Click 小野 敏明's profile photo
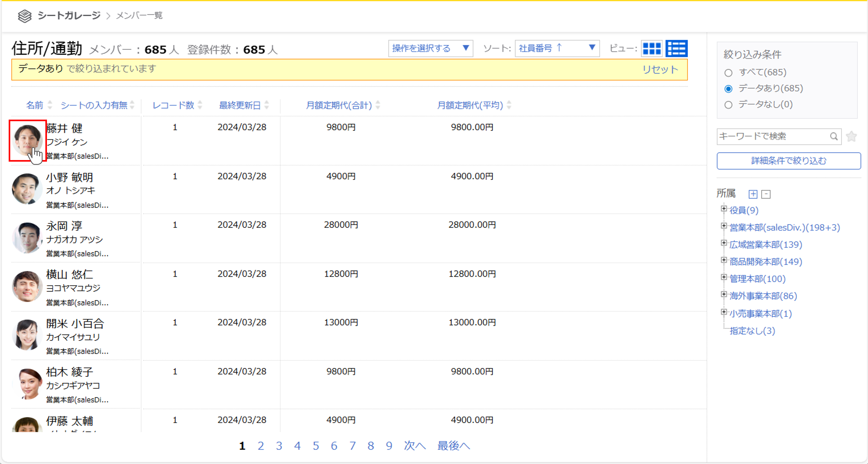Screen dimensions: 868x464 pyautogui.click(x=27, y=188)
